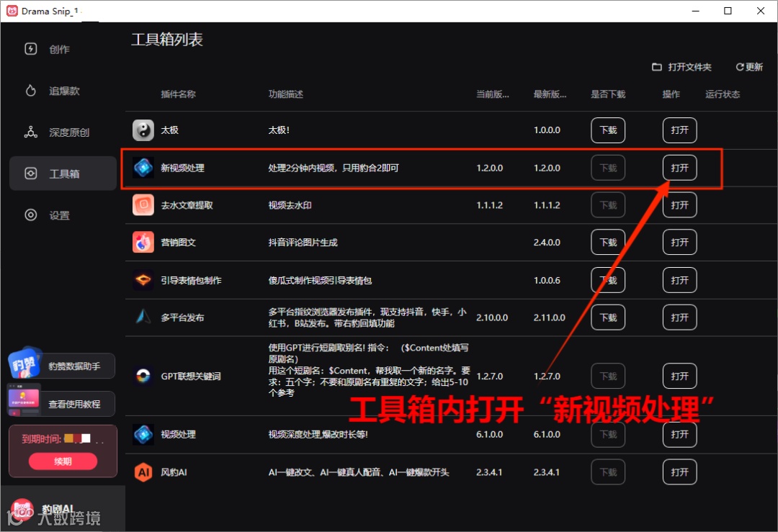This screenshot has height=532, width=778.
Task: Click the 工具箱 sidebar icon
Action: [31, 173]
